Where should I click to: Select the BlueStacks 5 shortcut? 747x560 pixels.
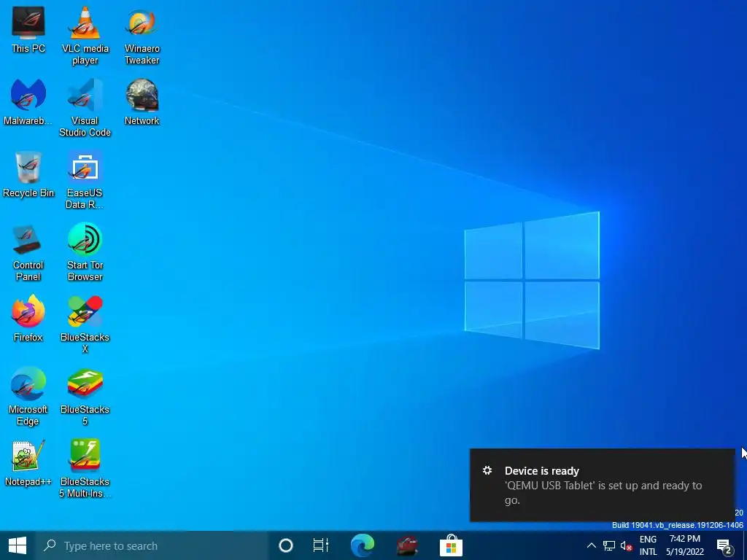point(85,397)
